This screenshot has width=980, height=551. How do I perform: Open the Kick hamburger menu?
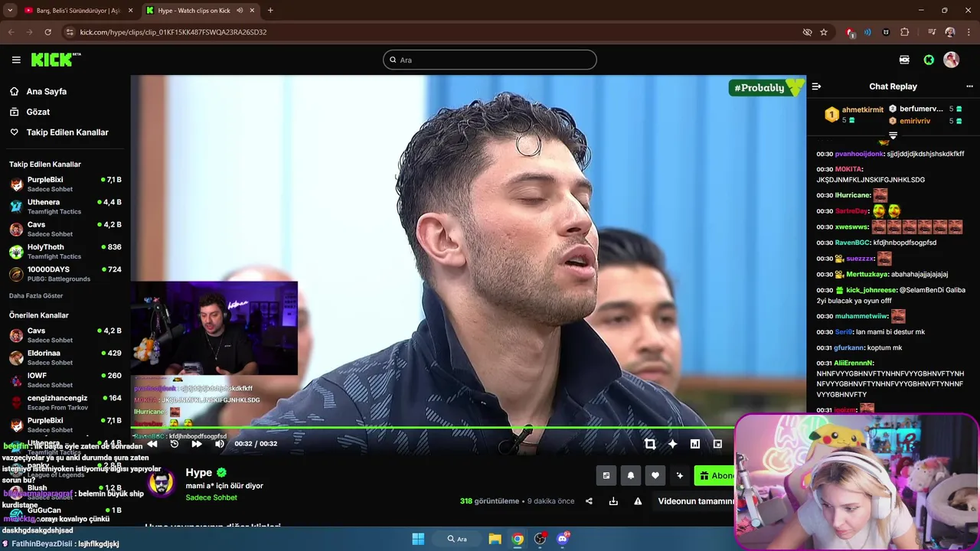[x=16, y=60]
